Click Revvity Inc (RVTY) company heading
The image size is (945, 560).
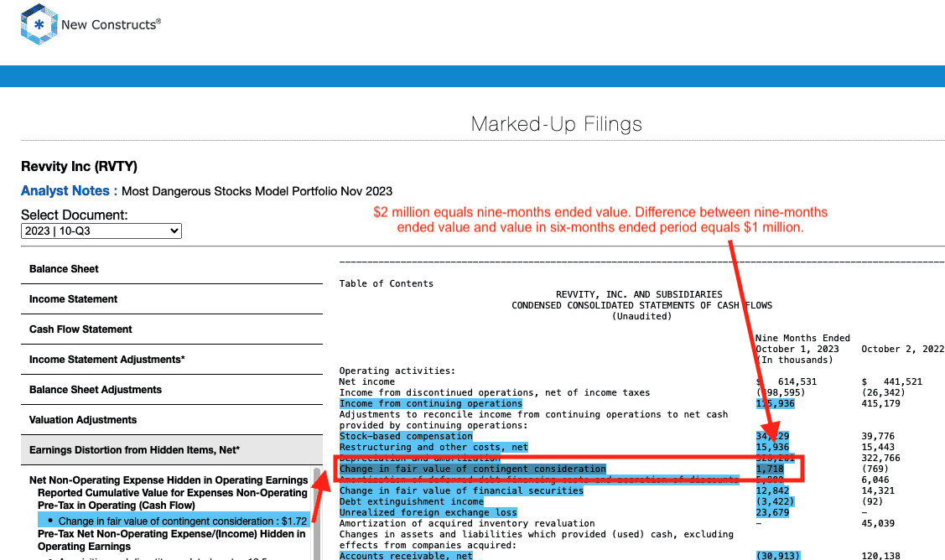[79, 166]
